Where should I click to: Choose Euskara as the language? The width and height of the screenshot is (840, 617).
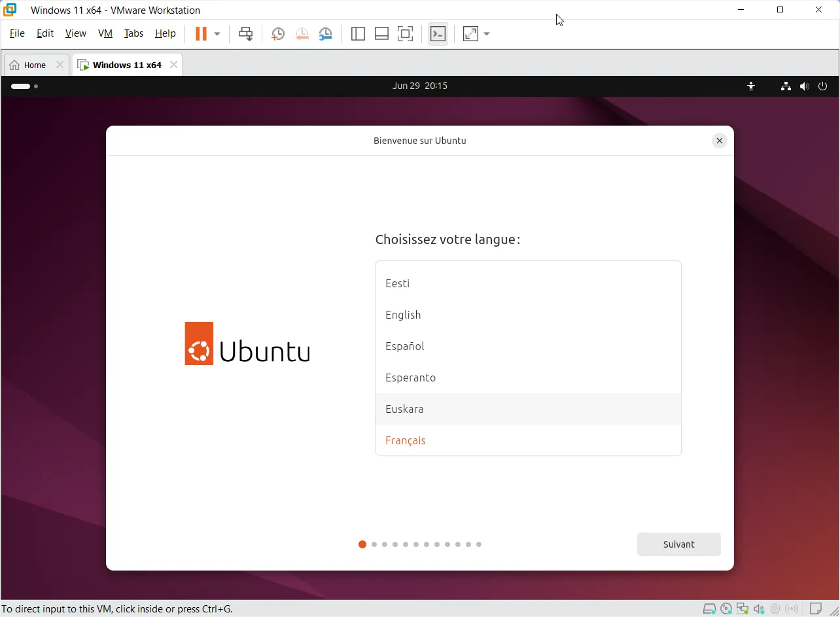tap(528, 409)
